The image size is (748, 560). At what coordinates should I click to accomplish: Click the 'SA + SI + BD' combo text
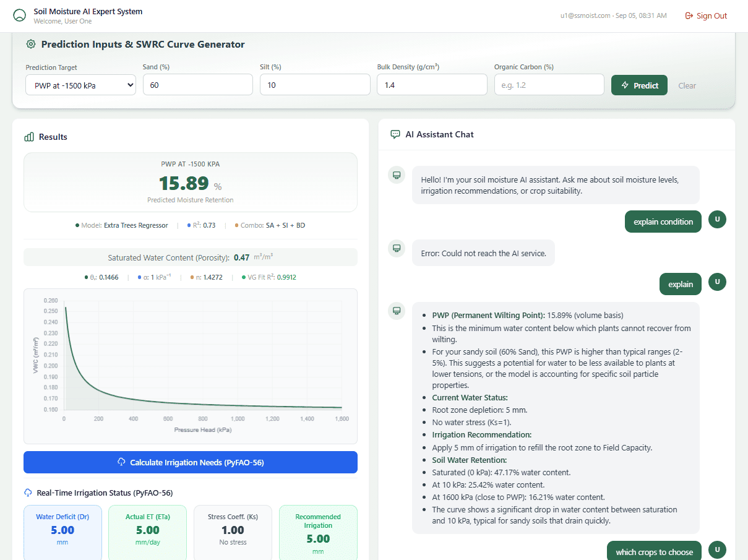pyautogui.click(x=285, y=225)
